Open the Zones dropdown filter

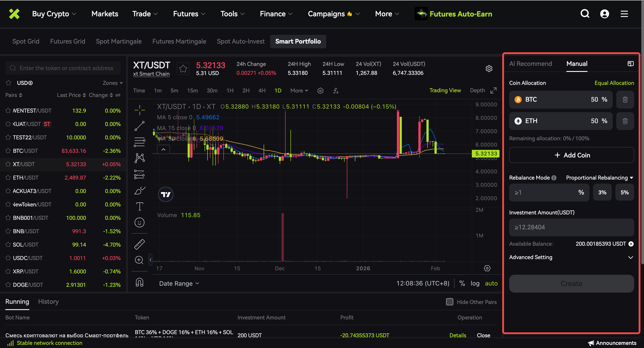click(x=112, y=83)
